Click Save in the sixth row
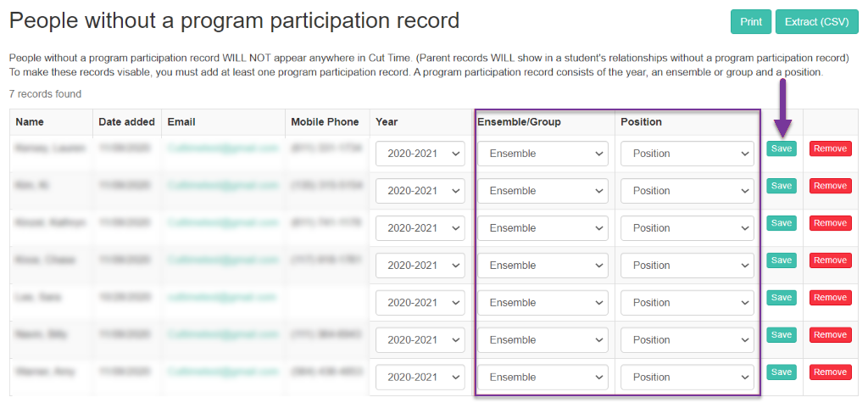This screenshot has height=403, width=868. 781,335
